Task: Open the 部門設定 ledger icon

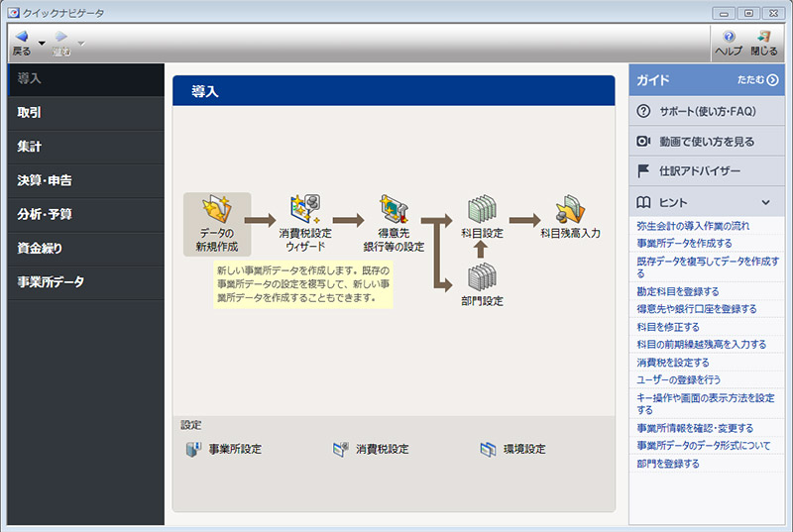Action: tap(482, 276)
